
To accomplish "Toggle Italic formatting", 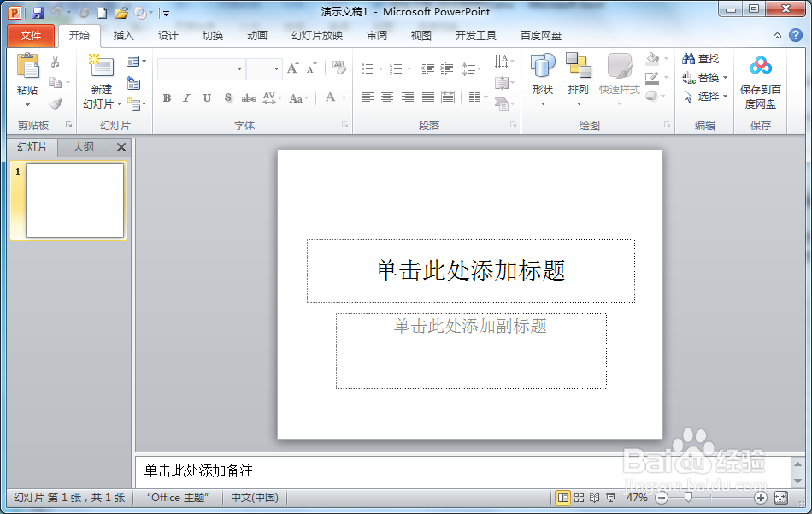I will (x=186, y=98).
